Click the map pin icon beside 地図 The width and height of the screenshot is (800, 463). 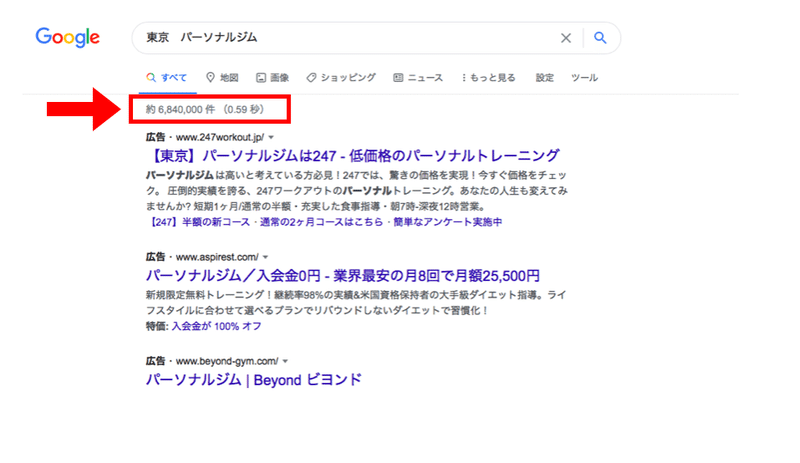click(x=210, y=77)
